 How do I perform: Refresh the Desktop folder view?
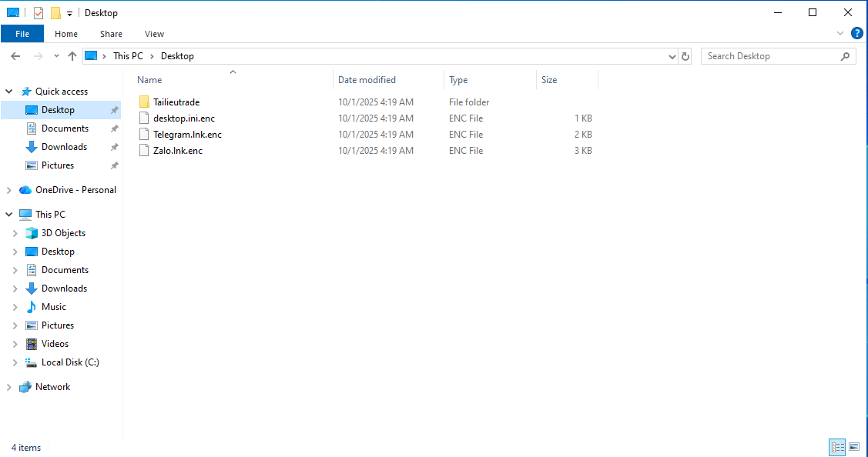pos(685,56)
